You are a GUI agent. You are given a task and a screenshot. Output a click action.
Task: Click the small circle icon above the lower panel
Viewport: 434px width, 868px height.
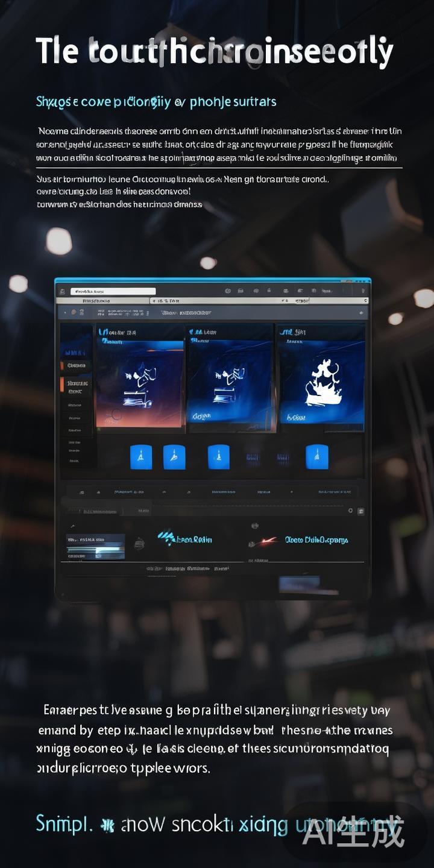click(x=351, y=511)
